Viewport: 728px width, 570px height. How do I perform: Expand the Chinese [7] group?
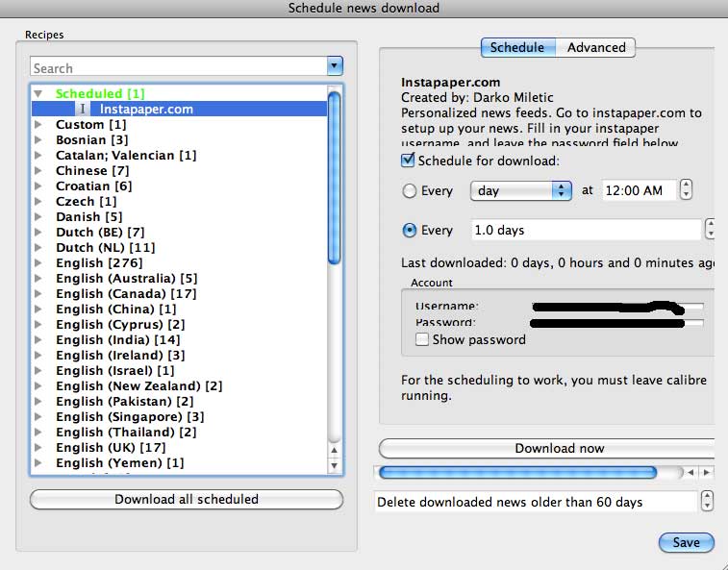pos(38,170)
